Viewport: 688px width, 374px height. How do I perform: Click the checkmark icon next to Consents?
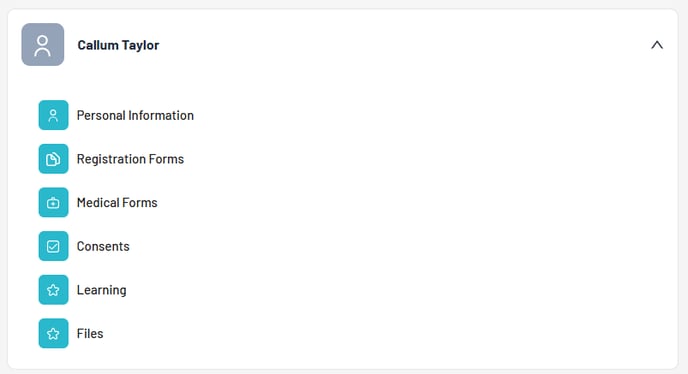54,246
